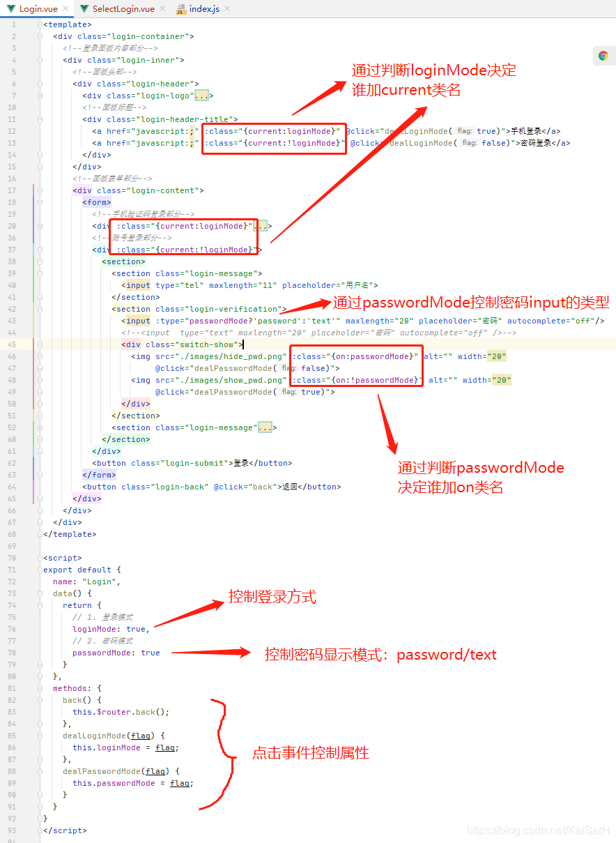Collapse login-inner div fold marker line 4

[39, 60]
